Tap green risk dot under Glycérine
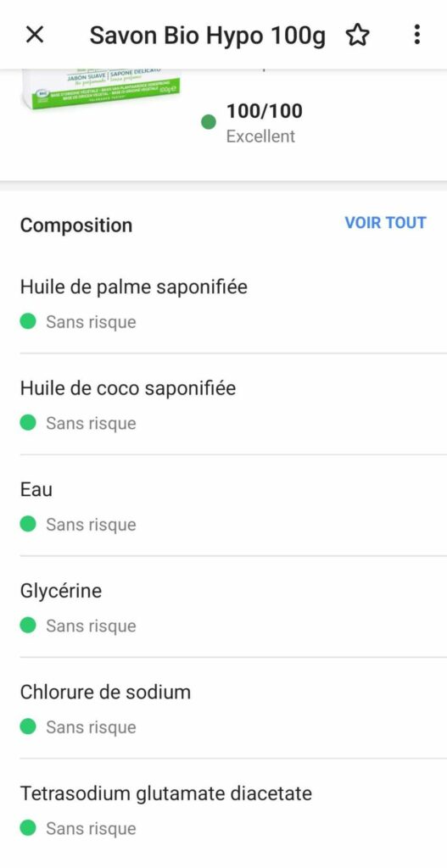Screen dimensions: 447x868 coord(28,626)
